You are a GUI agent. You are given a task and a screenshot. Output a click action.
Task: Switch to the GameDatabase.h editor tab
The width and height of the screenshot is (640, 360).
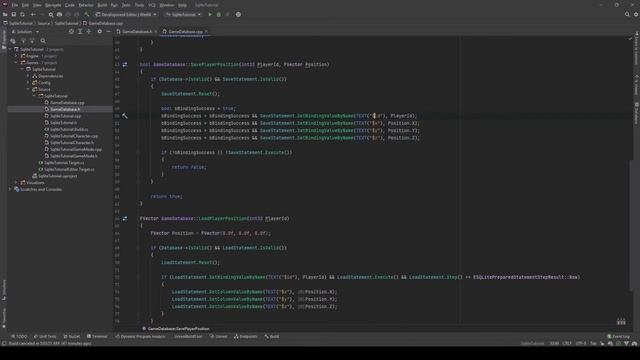137,31
